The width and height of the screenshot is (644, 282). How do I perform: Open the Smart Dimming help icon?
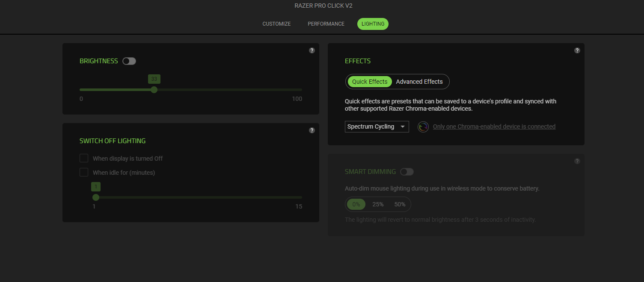(x=577, y=161)
